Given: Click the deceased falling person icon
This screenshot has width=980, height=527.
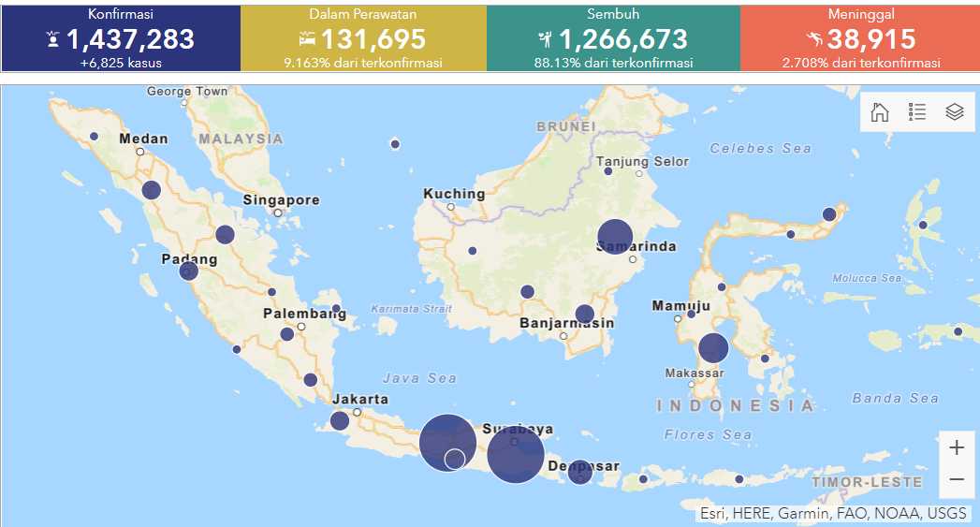Looking at the screenshot, I should pyautogui.click(x=813, y=39).
